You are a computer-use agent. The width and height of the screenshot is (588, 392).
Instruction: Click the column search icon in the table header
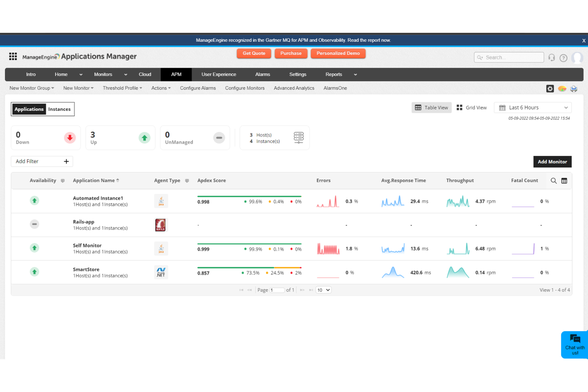[x=553, y=181]
